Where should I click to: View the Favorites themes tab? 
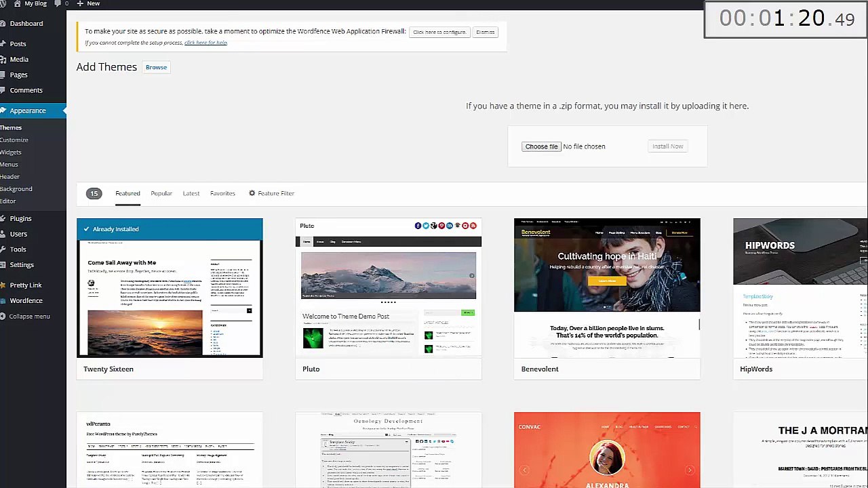click(222, 193)
